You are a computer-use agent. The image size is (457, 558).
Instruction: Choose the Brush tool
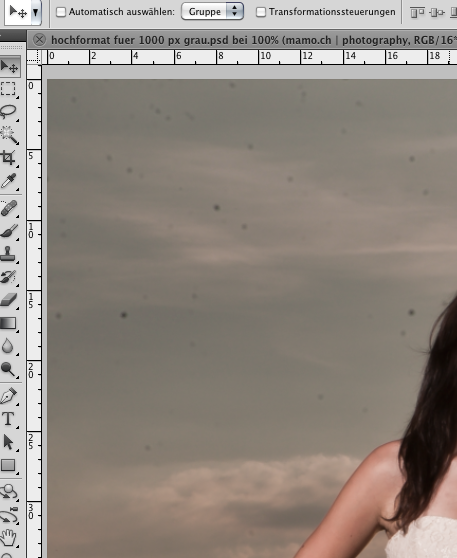[x=9, y=231]
